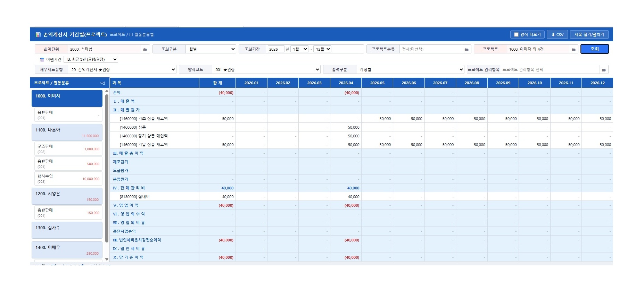This screenshot has height=290, width=644.
Task: Click the 합 계 column header
Action: 217,83
